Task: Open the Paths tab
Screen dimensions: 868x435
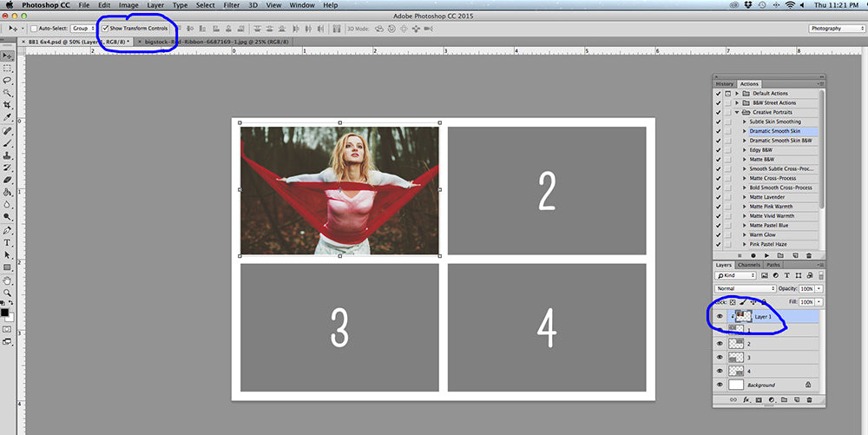Action: coord(773,265)
